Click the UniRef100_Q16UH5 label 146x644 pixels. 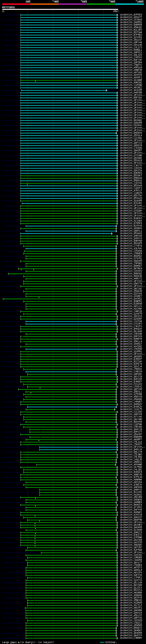click(x=131, y=201)
